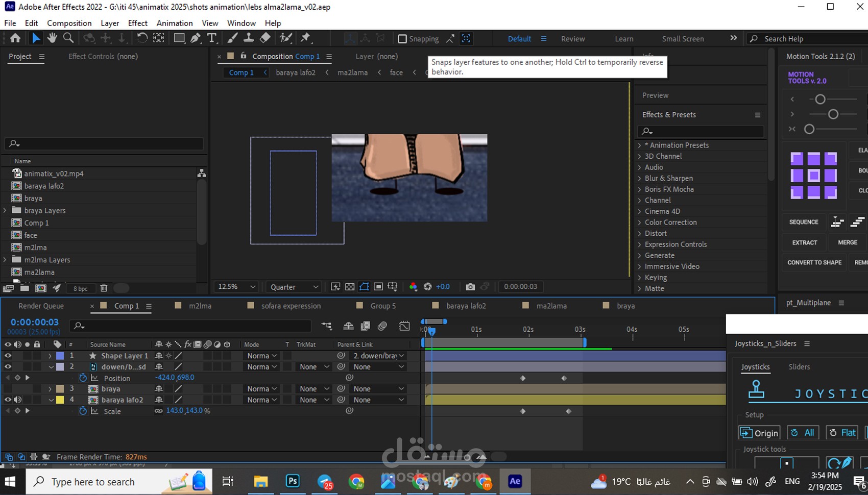Toggle Position stopwatch on dowen layer
868x495 pixels.
83,378
